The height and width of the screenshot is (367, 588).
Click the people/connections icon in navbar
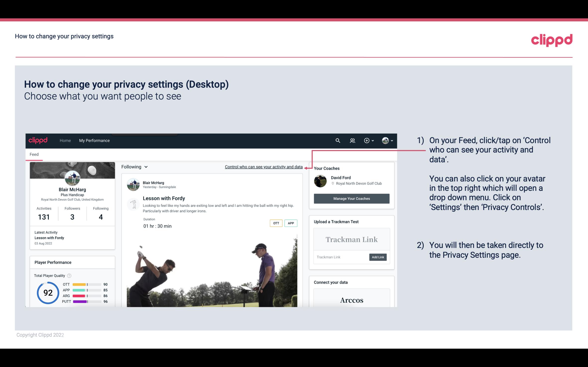(x=352, y=141)
